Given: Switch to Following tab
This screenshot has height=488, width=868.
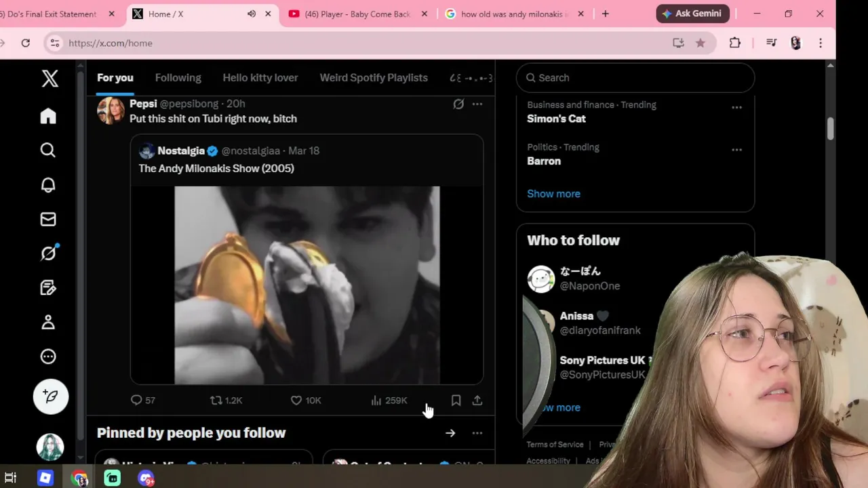Looking at the screenshot, I should 178,78.
